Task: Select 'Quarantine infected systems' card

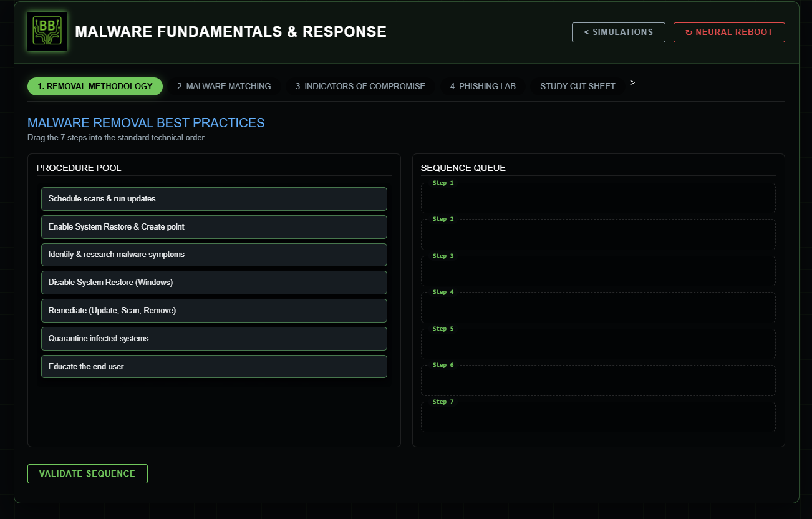Action: coord(214,338)
